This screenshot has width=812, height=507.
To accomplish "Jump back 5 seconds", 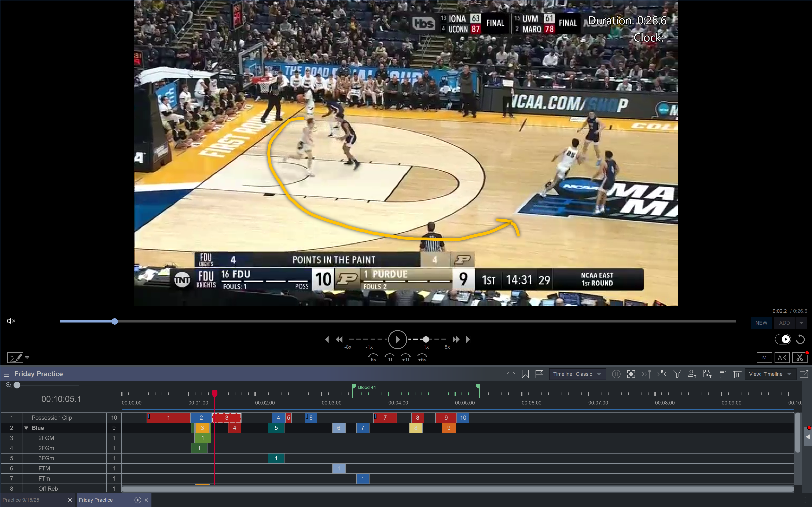I will click(x=372, y=357).
